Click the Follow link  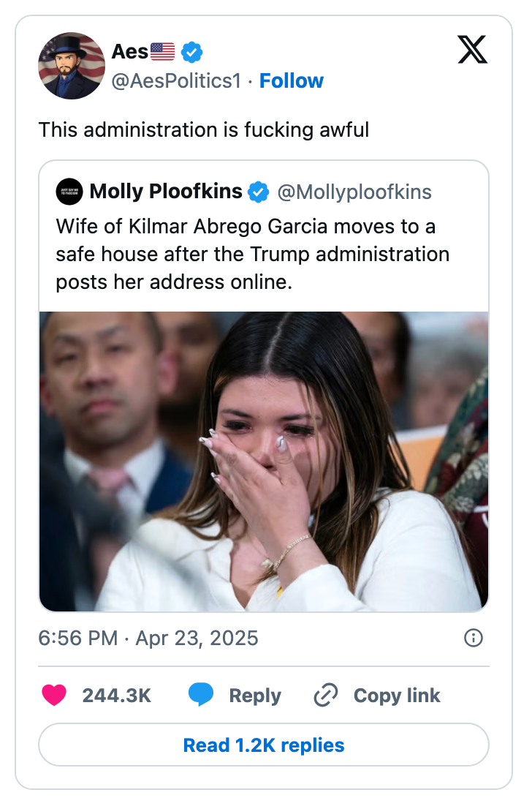click(292, 80)
